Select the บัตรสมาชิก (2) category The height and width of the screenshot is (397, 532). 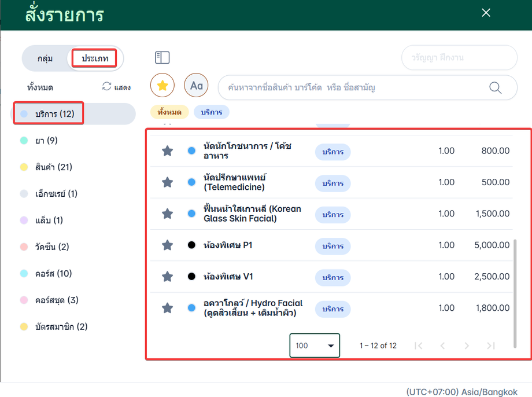click(x=61, y=327)
